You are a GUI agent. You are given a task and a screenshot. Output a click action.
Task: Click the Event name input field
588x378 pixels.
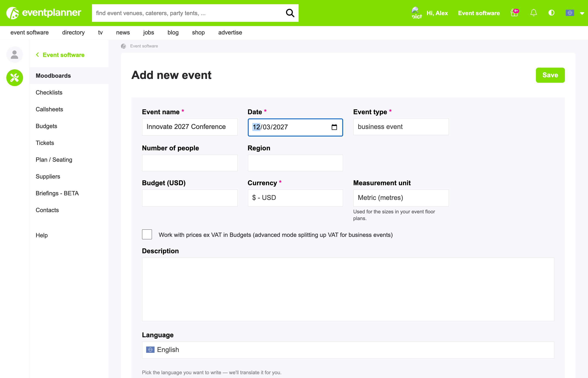point(190,127)
